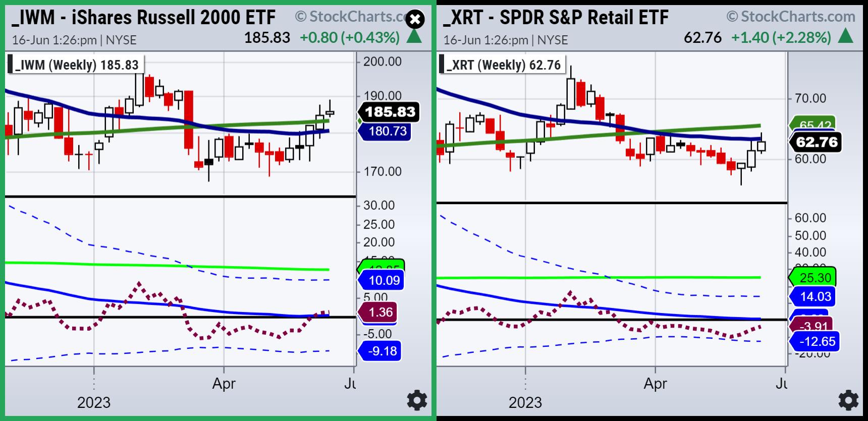Click the IWM timestamp 16-Jun 1:26pm | NYSE

click(x=74, y=40)
